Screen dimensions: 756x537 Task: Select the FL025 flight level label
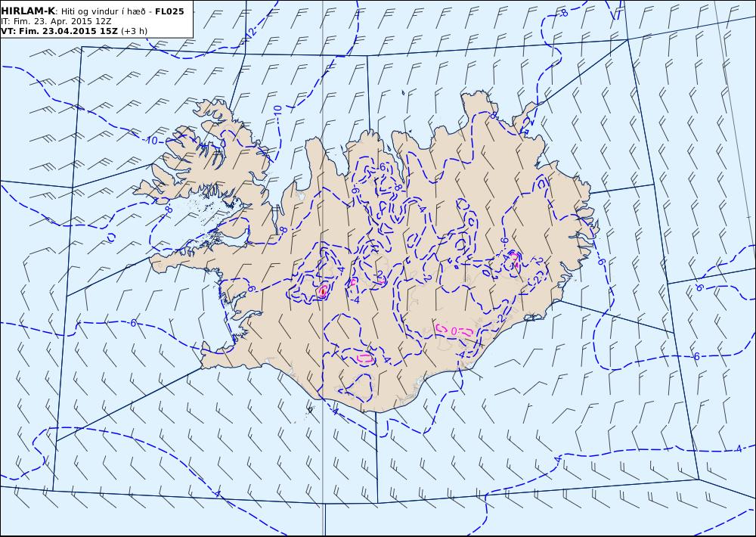tap(169, 11)
